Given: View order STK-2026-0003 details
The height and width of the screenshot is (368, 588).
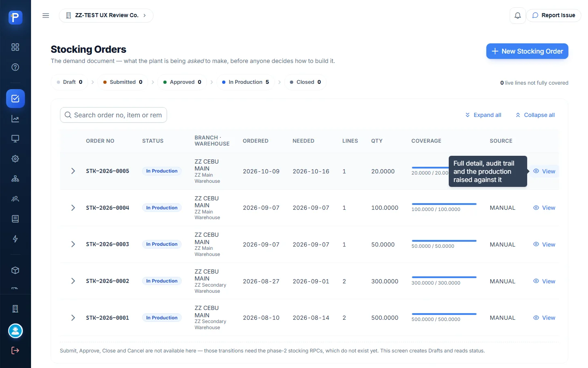Looking at the screenshot, I should tap(544, 245).
